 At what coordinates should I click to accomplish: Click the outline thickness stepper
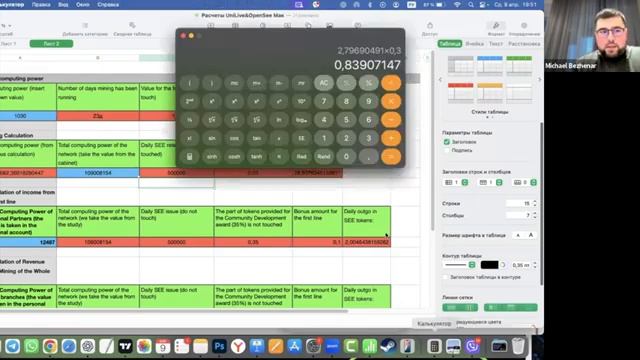point(535,265)
